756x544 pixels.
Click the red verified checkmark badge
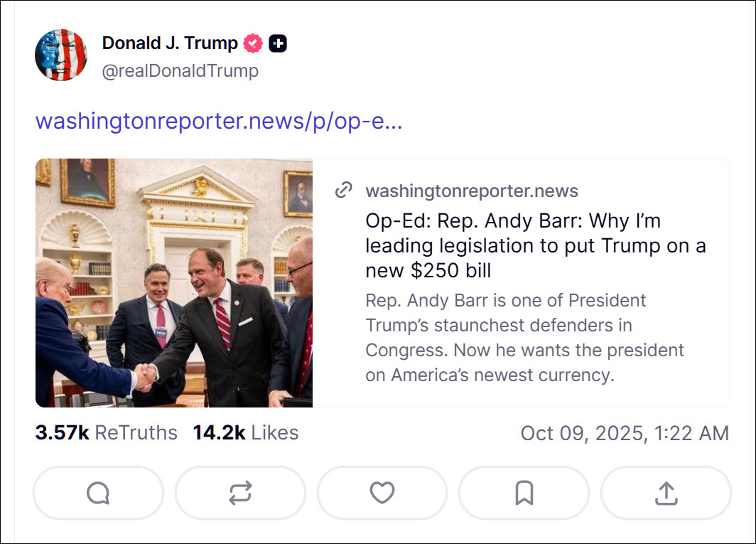pos(253,43)
